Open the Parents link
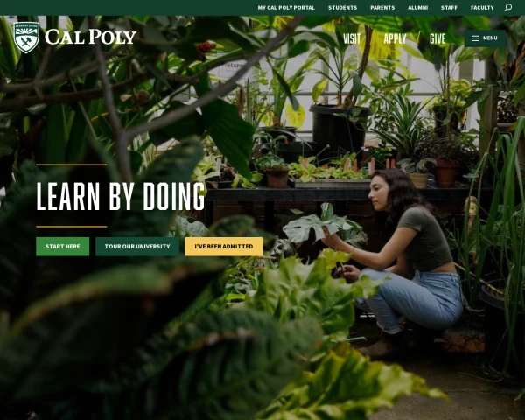This screenshot has height=420, width=525. tap(382, 7)
